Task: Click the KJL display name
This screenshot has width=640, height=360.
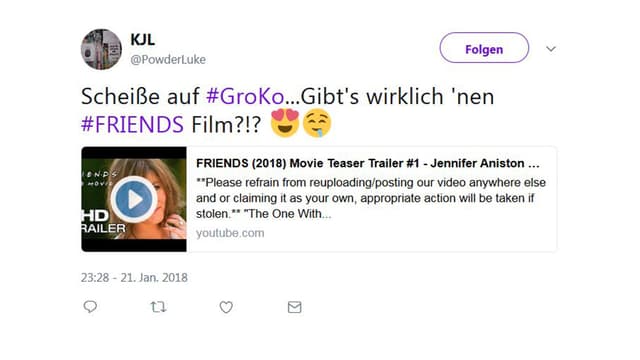Action: 142,40
